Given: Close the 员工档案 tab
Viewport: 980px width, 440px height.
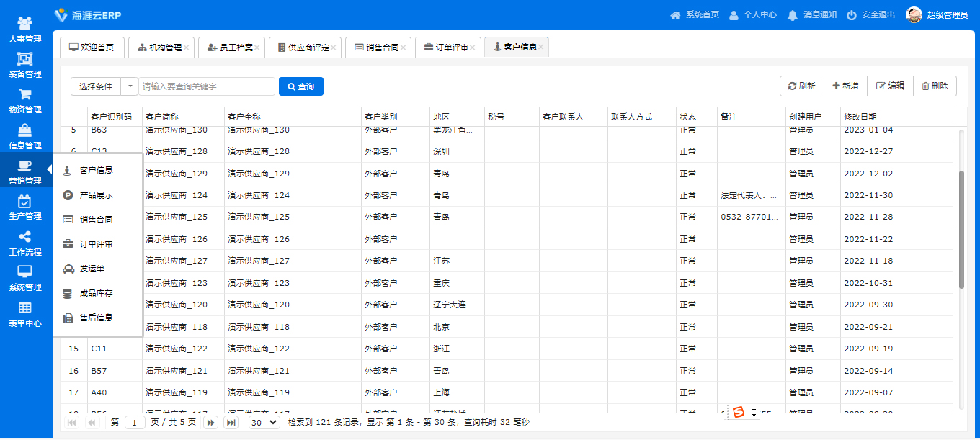Looking at the screenshot, I should (257, 48).
